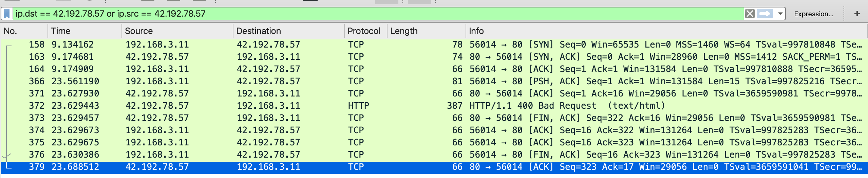This screenshot has height=178, width=868.
Task: Open the Expression… filter builder
Action: 813,14
